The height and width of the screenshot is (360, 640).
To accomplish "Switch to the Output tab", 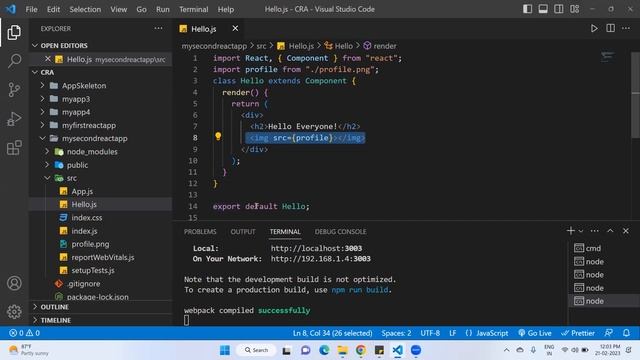I will pyautogui.click(x=243, y=231).
